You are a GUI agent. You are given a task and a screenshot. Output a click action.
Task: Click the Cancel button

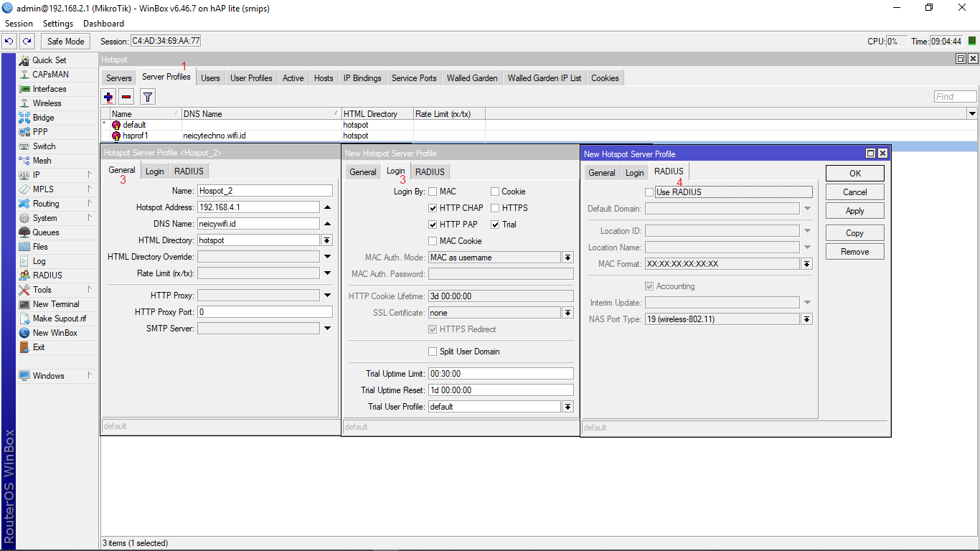(855, 192)
